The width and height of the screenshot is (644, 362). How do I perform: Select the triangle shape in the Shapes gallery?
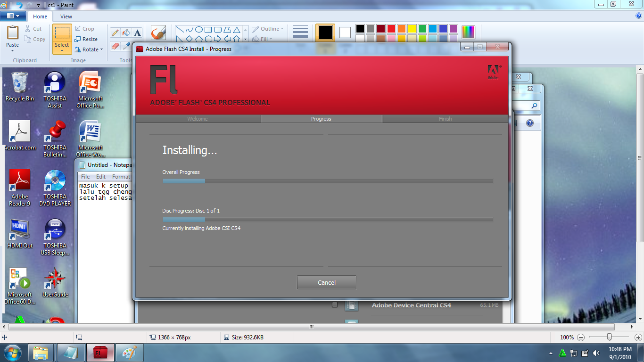[x=237, y=30]
